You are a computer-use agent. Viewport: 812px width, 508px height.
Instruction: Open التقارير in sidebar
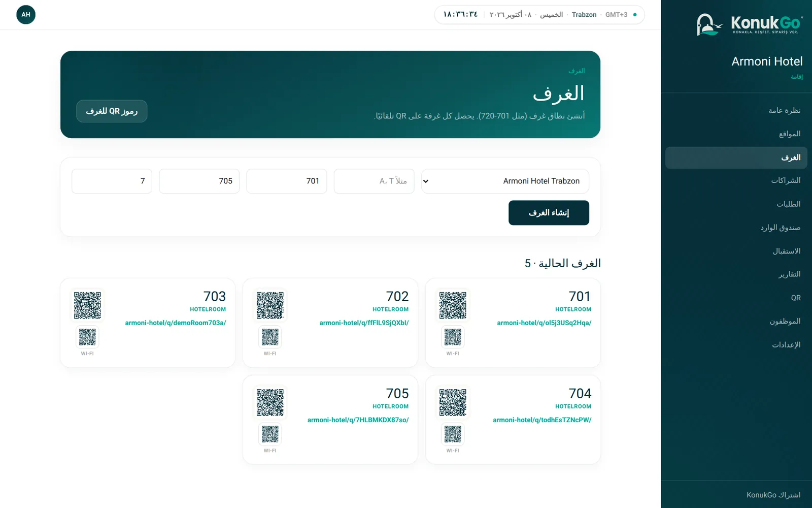coord(736,274)
